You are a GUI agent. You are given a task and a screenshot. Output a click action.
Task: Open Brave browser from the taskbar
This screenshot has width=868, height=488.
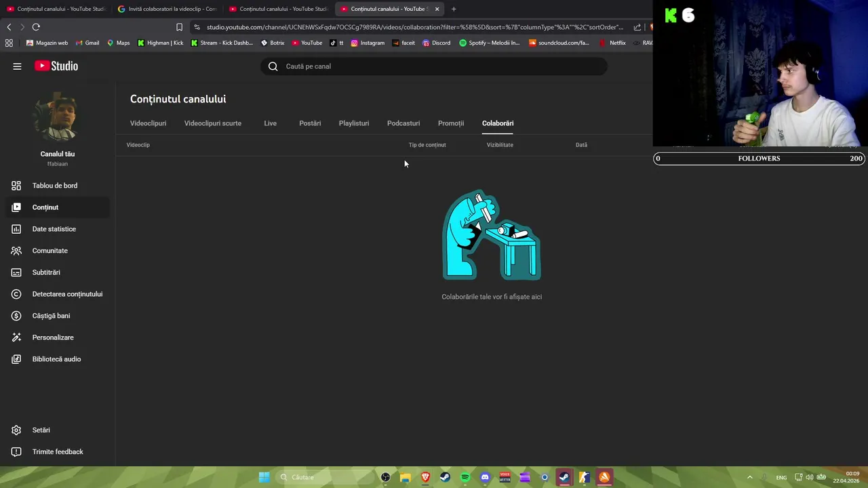pos(425,477)
